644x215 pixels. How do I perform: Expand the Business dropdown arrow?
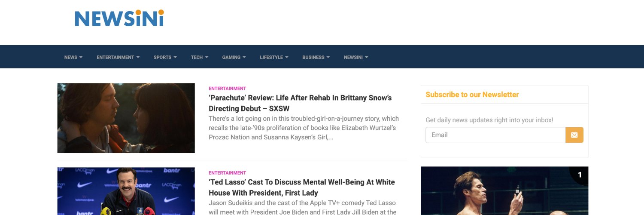tap(328, 57)
